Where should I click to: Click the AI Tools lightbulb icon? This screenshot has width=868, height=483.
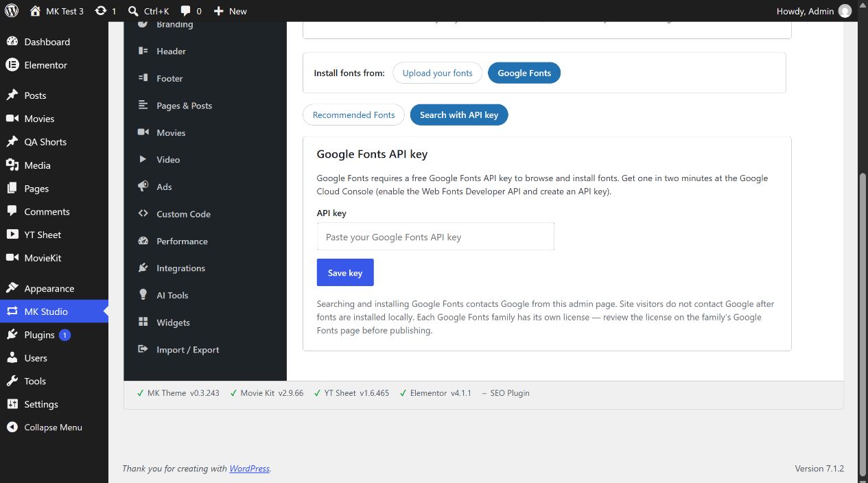pos(143,294)
